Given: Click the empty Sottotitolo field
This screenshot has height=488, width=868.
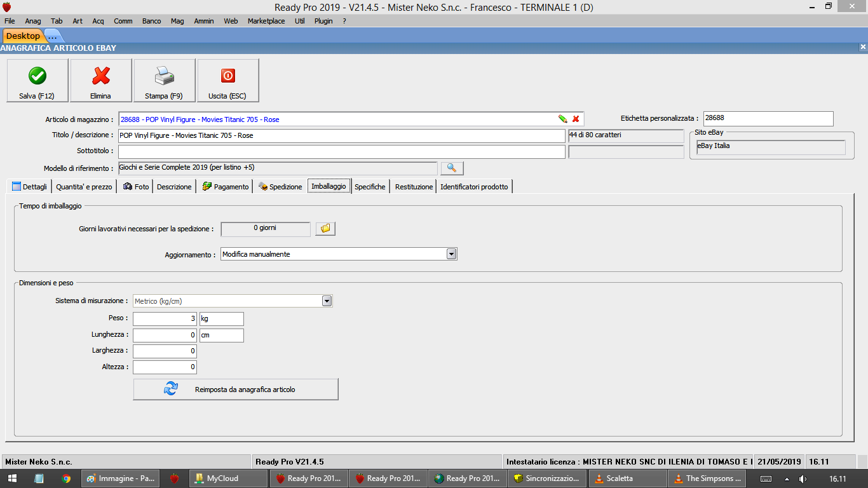Looking at the screenshot, I should point(341,152).
